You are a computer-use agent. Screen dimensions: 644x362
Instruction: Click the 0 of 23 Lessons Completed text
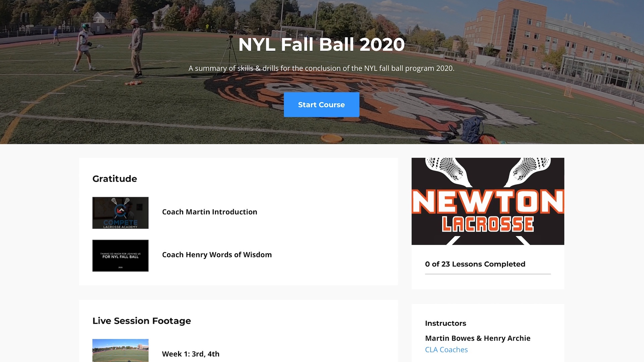475,264
